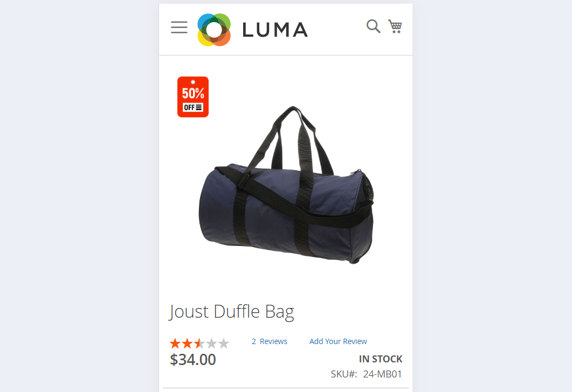Screen dimensions: 572x392
Task: Click the Add Your Review link
Action: tap(338, 341)
